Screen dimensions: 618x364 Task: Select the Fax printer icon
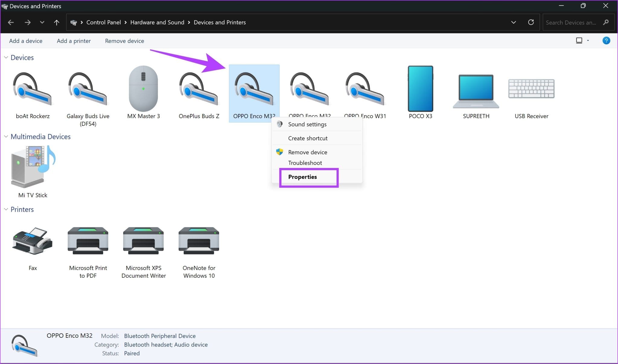tap(33, 241)
